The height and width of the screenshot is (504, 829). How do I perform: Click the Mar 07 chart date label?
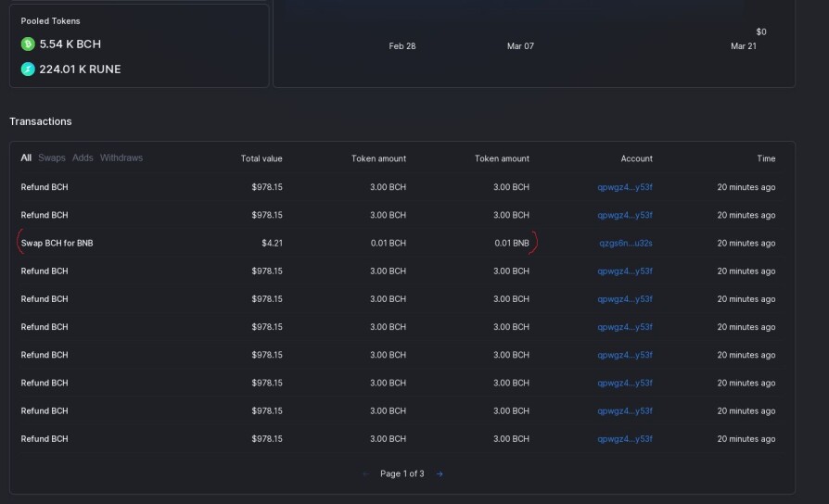520,46
